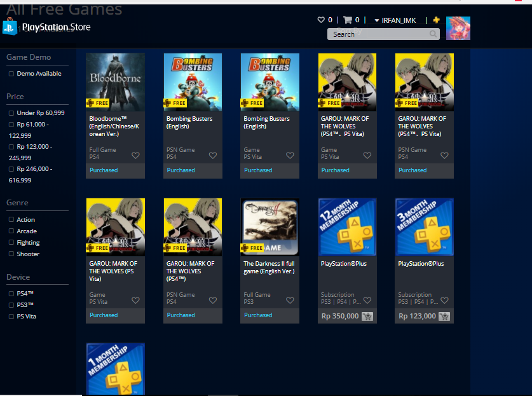Toggle the Arcade genre checkbox
Screen dimensions: 532x396
pos(11,231)
